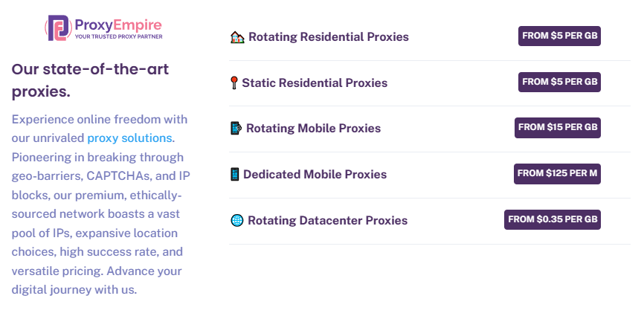The width and height of the screenshot is (644, 313).
Task: Click the phone icon beside Dedicated Mobile Proxies
Action: pos(234,174)
